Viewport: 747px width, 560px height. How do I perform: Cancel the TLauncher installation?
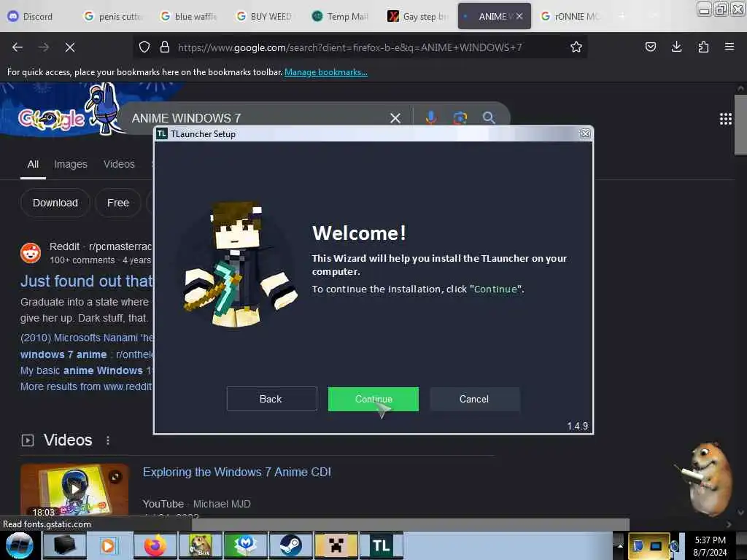click(x=474, y=399)
